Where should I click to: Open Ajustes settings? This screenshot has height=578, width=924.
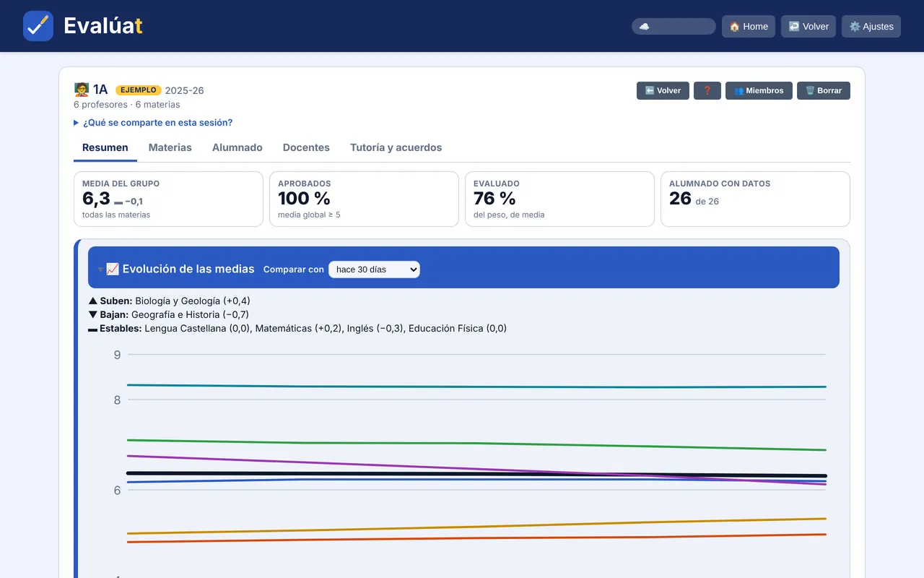[871, 26]
